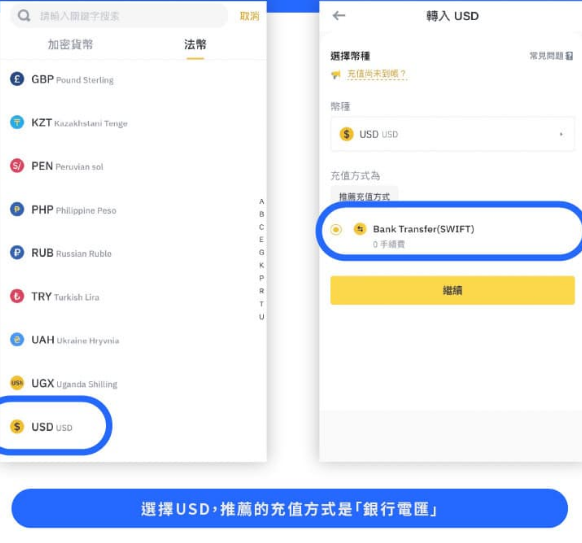The image size is (582, 543).
Task: Choose UGX Uganda Shilling row
Action: 133,383
